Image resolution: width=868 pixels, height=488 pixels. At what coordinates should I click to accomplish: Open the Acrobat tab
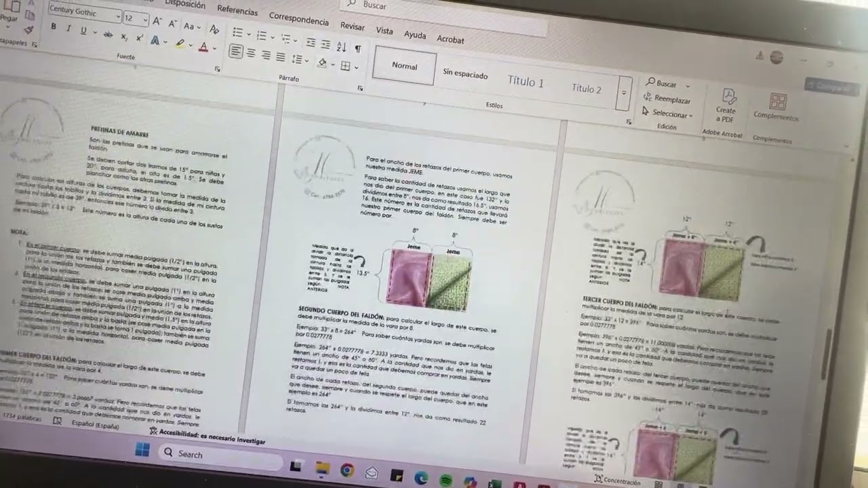[x=450, y=39]
